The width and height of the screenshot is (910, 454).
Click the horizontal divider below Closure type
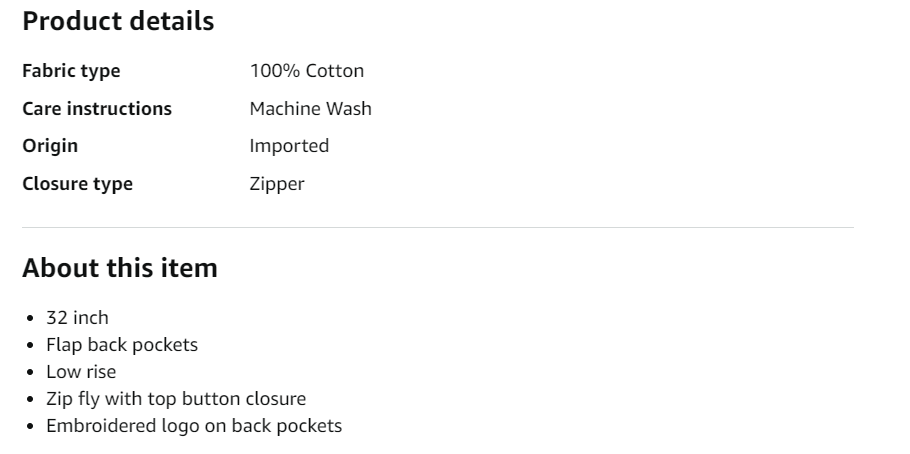pyautogui.click(x=438, y=228)
